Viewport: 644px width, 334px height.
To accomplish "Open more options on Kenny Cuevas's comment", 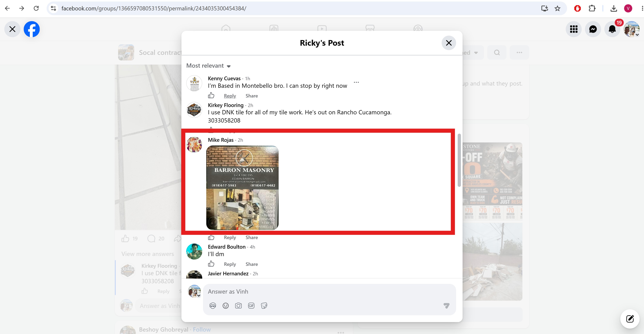I will click(x=356, y=82).
